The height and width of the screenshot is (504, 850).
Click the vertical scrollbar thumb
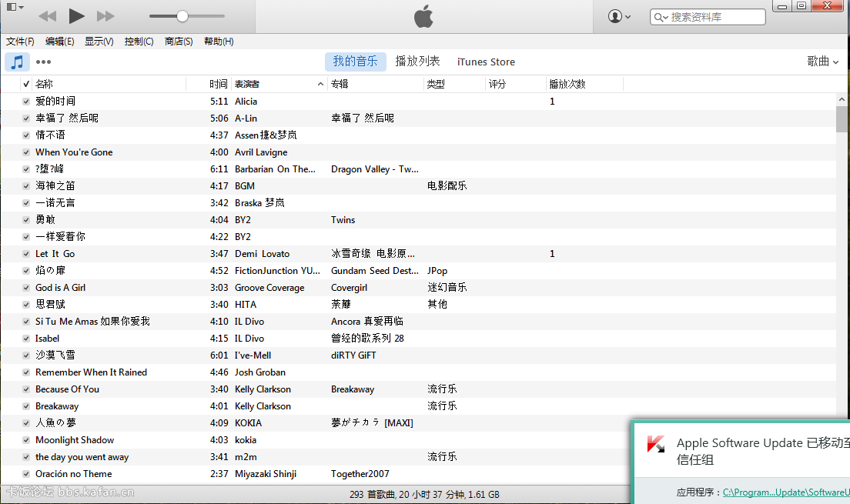point(842,119)
